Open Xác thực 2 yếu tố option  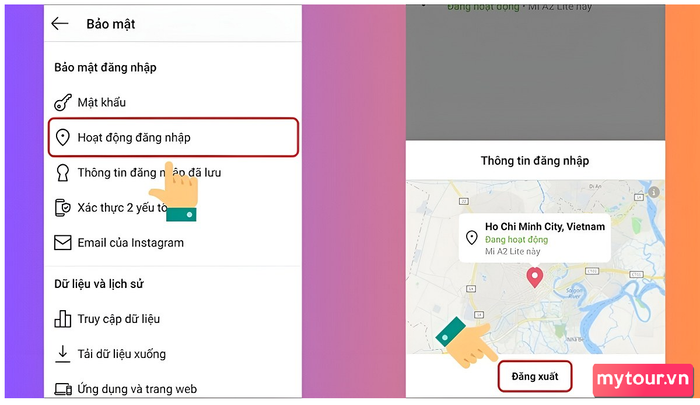point(173,208)
